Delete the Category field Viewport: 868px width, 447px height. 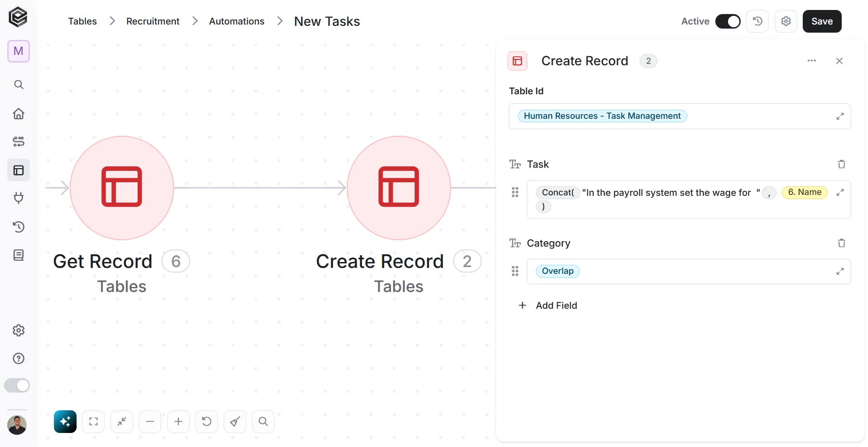[841, 243]
